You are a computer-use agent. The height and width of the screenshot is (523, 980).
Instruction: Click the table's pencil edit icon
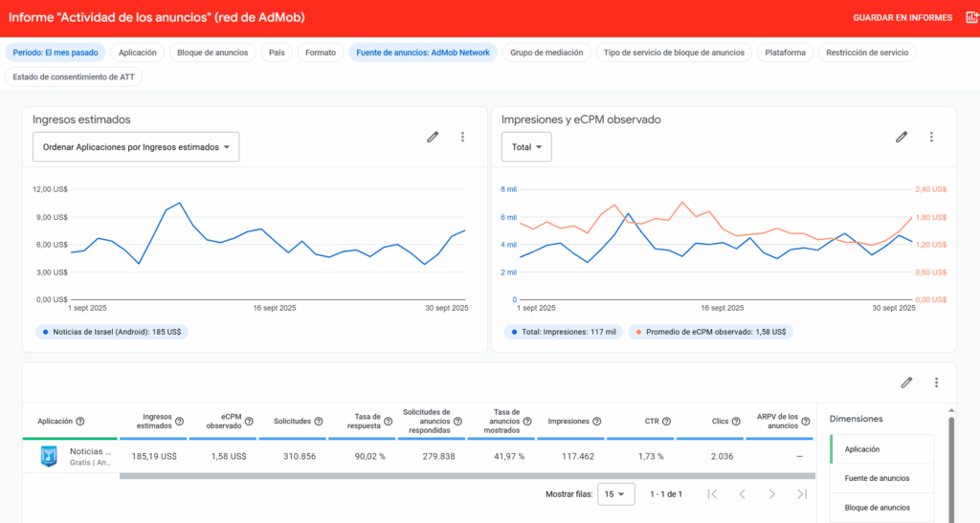[906, 382]
